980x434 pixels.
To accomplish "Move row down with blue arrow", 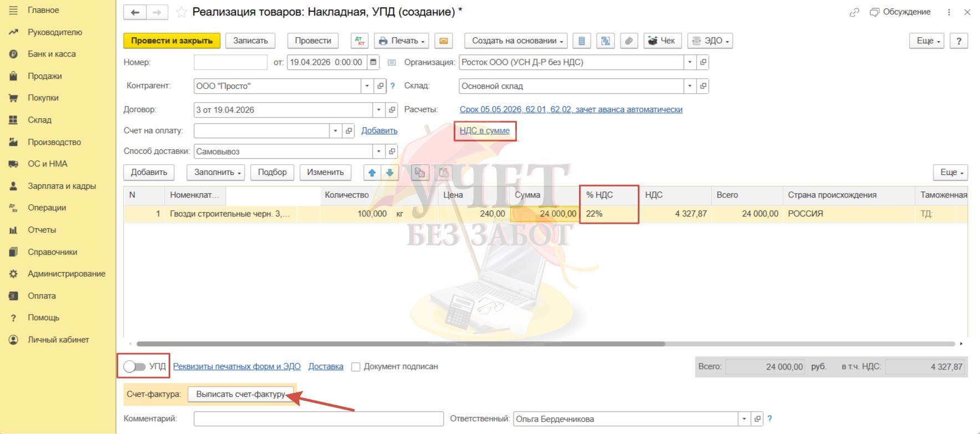I will pyautogui.click(x=390, y=173).
